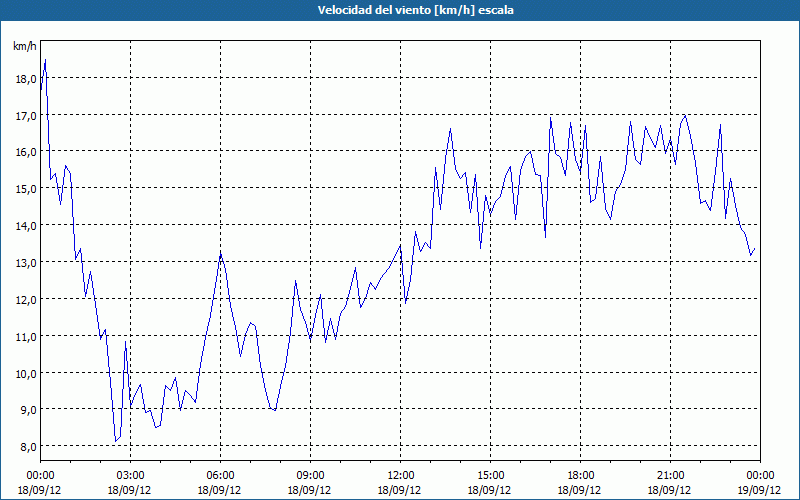
Task: Click the 03:00 time label
Action: coord(130,476)
